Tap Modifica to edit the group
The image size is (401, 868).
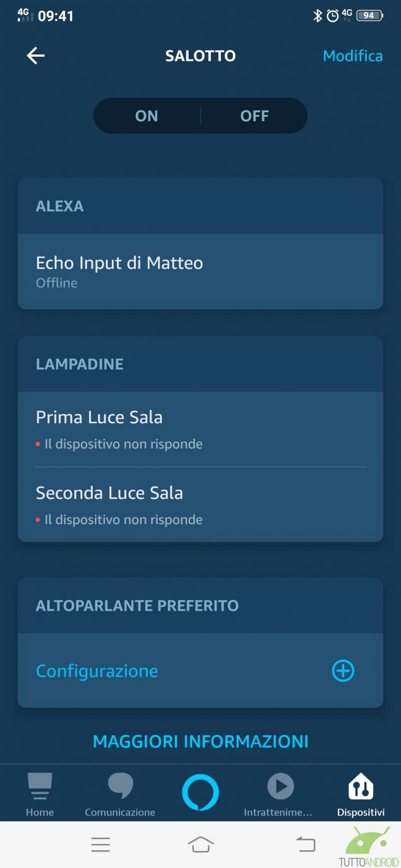[352, 56]
